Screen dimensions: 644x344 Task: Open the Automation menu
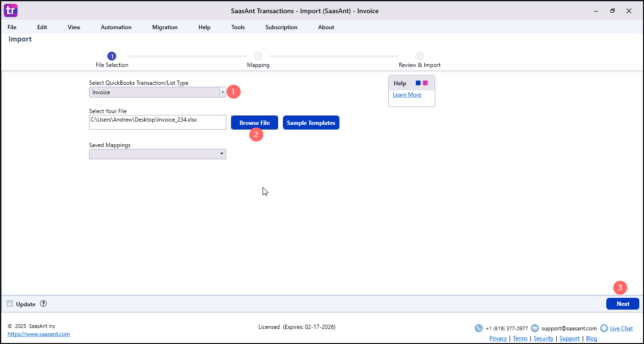tap(116, 27)
